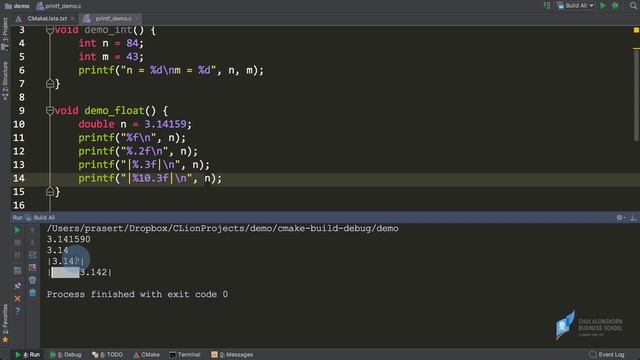The image size is (640, 360).
Task: Click the down-arrow stack trace icon
Action: tap(33, 243)
